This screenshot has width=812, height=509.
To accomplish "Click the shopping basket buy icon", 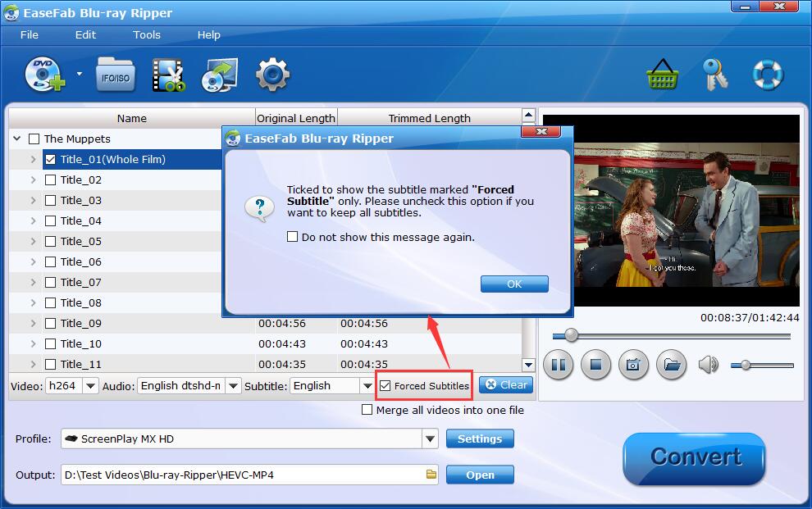I will point(663,75).
